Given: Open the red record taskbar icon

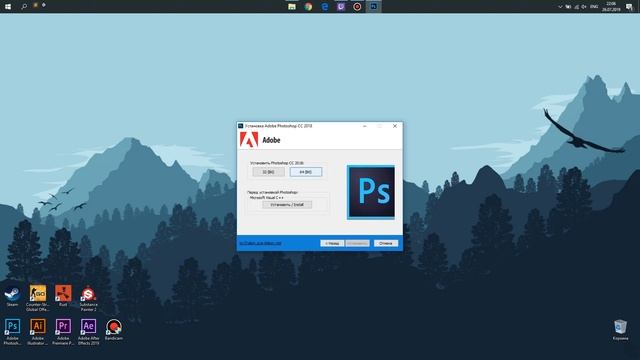Looking at the screenshot, I should pos(357,7).
